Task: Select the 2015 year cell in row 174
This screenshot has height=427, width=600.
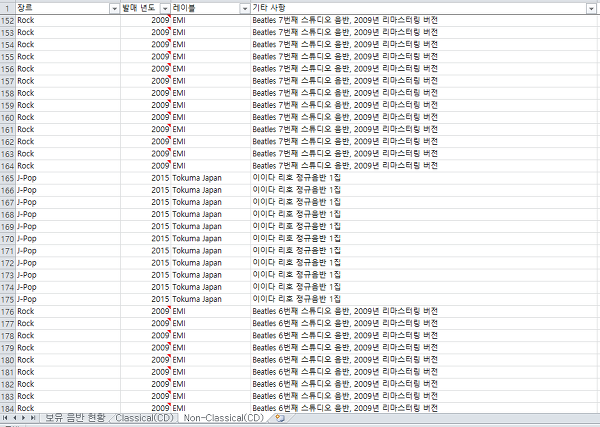Action: [x=146, y=287]
